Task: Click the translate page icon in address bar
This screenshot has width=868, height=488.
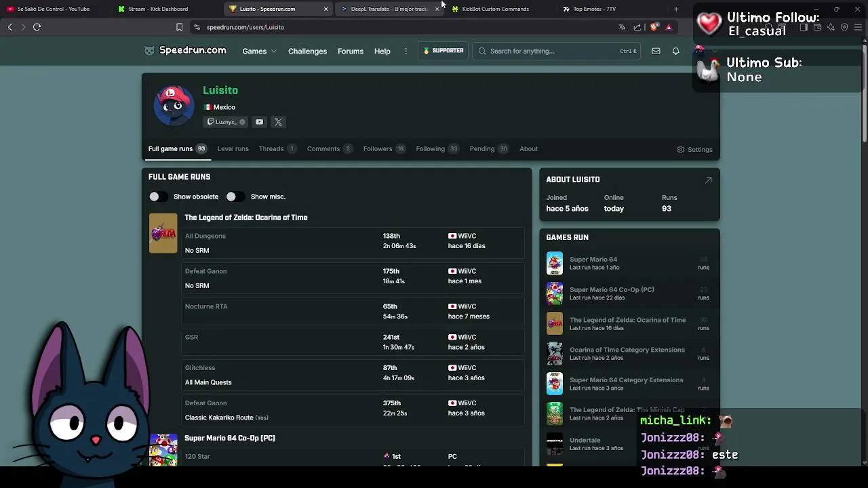Action: 622,27
